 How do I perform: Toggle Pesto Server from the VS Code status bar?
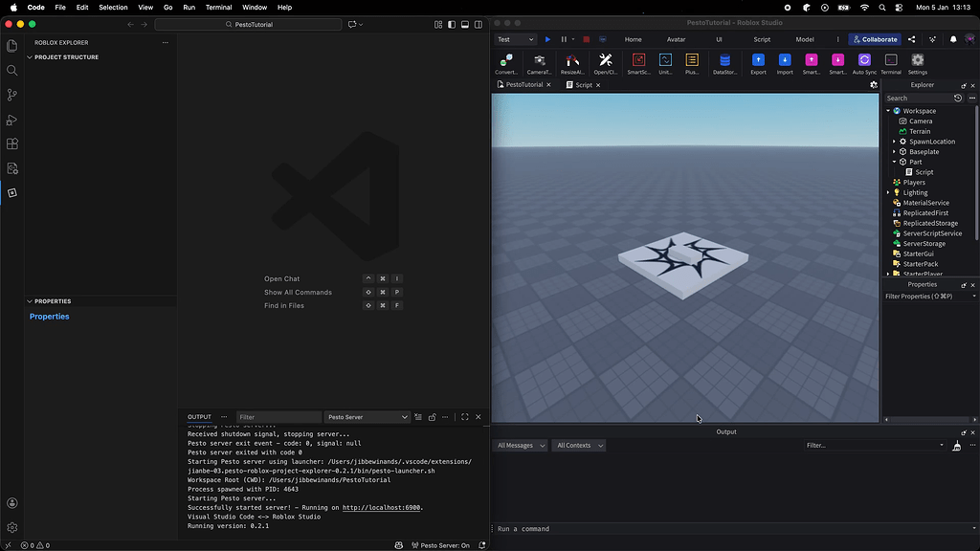(440, 545)
